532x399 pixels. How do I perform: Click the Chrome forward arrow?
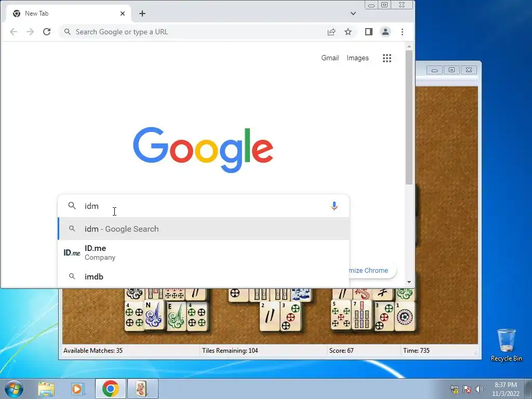point(30,32)
